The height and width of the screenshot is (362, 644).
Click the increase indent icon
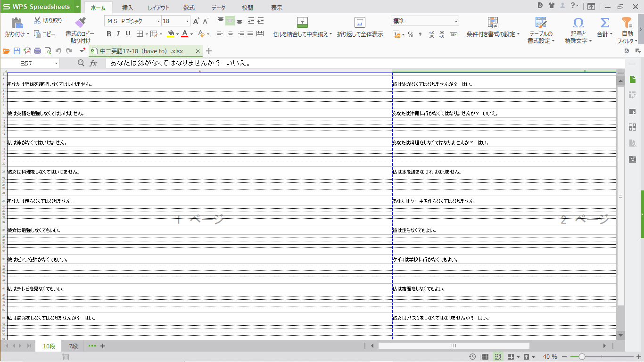260,21
